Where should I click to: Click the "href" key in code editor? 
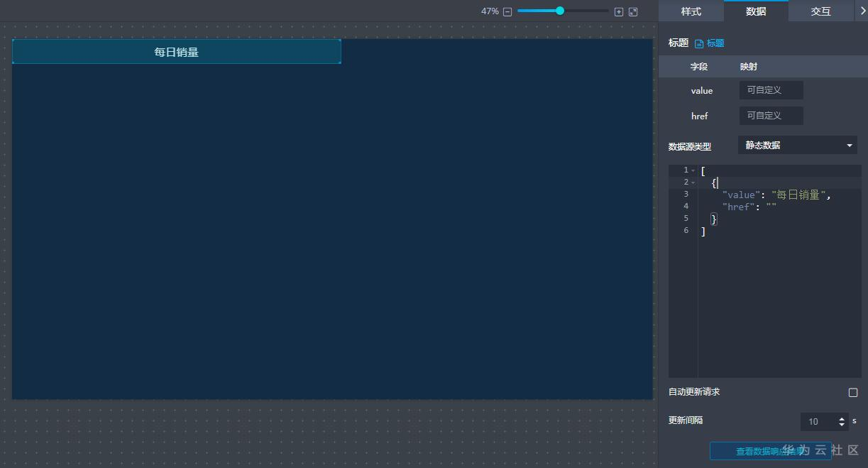[738, 207]
